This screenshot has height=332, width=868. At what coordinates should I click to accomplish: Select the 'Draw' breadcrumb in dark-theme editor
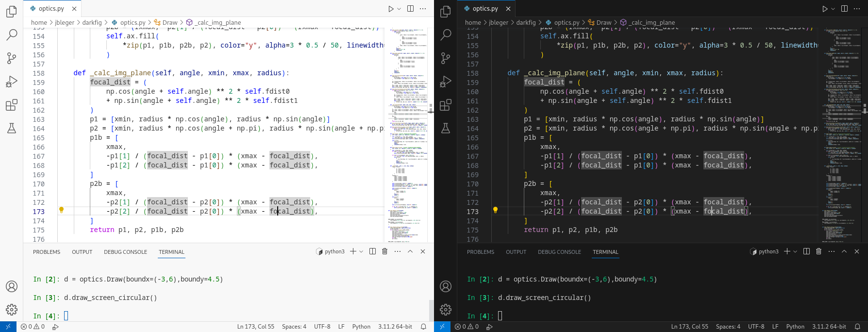pos(603,22)
